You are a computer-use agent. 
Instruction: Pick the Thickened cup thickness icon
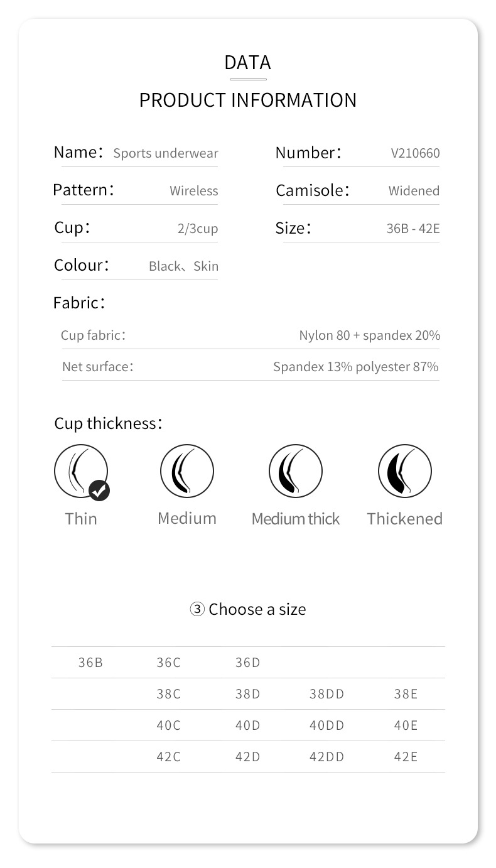tap(405, 470)
